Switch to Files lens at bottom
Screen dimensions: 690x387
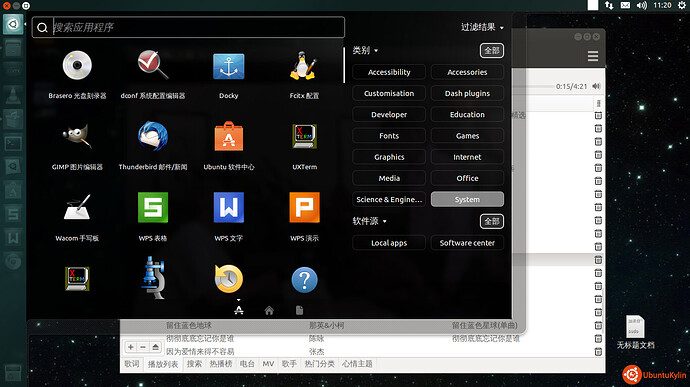click(x=300, y=310)
